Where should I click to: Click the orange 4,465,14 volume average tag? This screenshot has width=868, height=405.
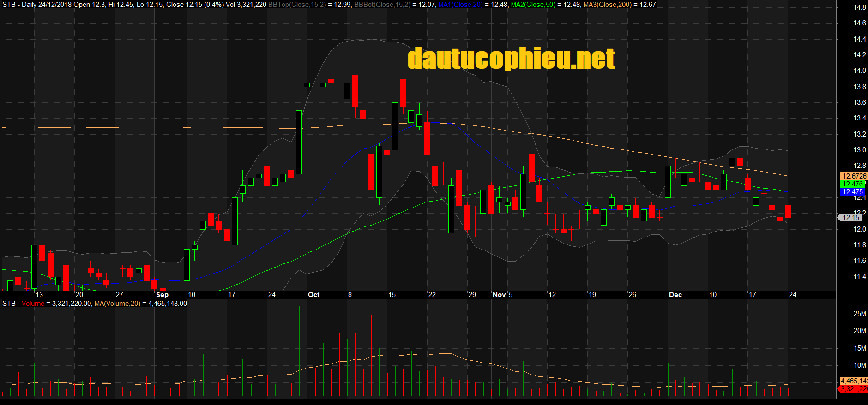(x=855, y=381)
